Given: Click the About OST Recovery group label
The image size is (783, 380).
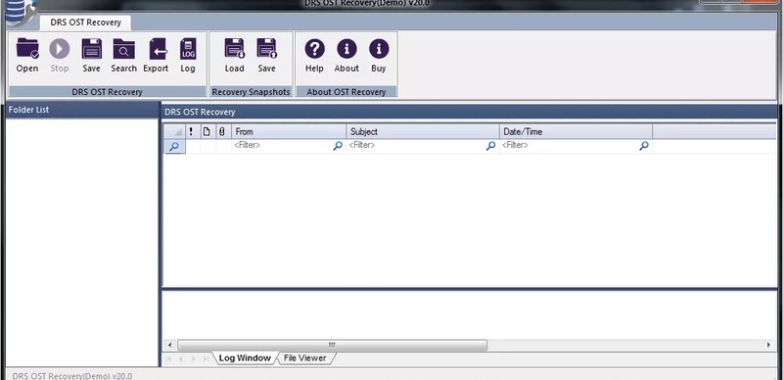Looking at the screenshot, I should coord(346,92).
